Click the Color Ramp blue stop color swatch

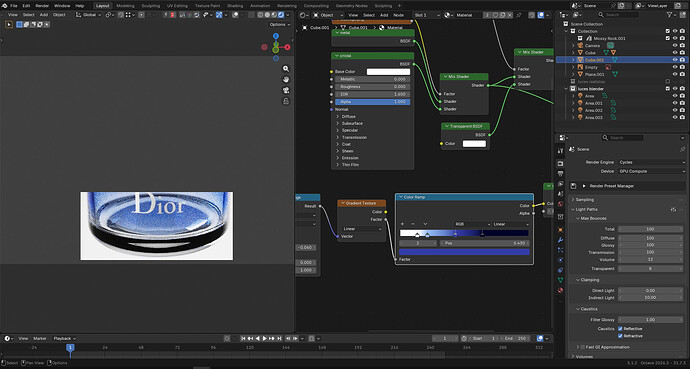[x=464, y=252]
